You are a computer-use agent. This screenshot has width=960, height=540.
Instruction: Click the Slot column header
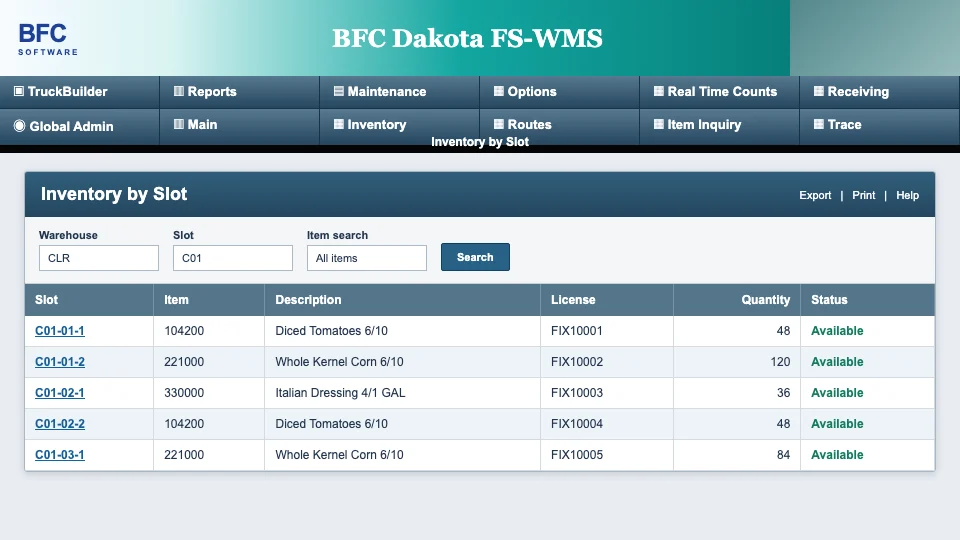point(89,300)
